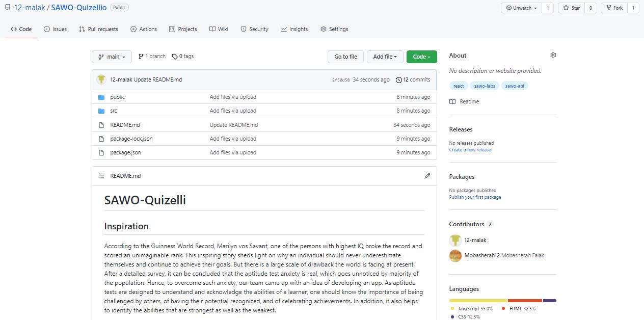Expand the green Code dropdown
This screenshot has width=644, height=320.
(x=422, y=57)
